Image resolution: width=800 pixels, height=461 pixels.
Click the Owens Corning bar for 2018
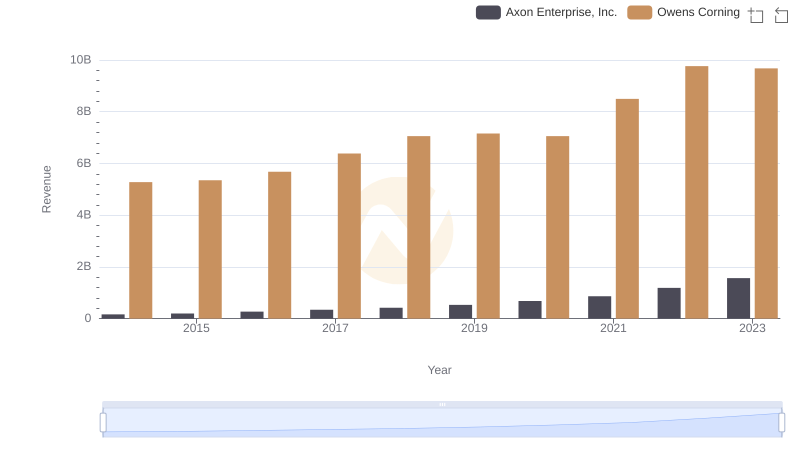tap(419, 227)
